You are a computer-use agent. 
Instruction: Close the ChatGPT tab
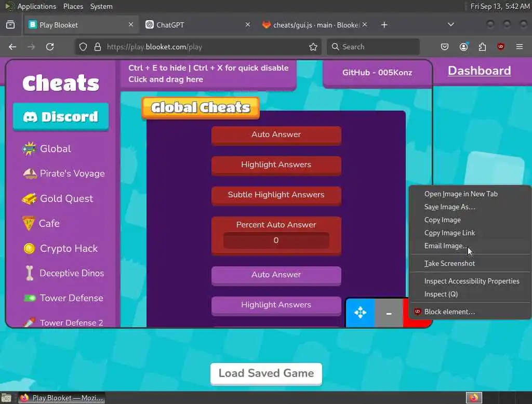pyautogui.click(x=248, y=25)
